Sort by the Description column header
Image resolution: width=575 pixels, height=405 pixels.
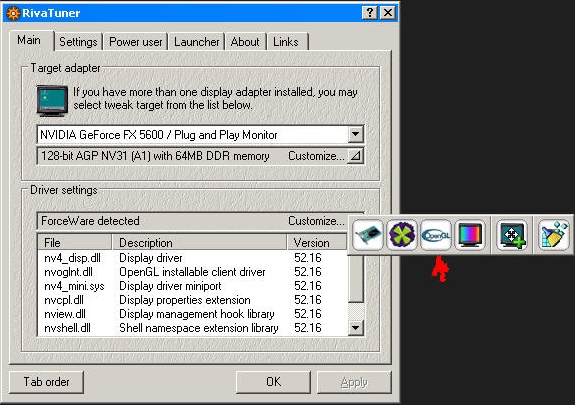[x=199, y=242]
